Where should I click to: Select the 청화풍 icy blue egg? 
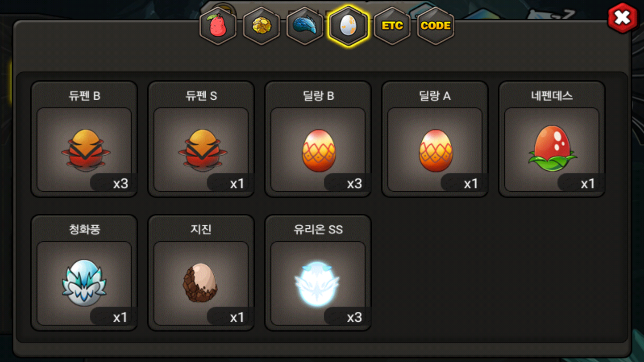click(84, 283)
